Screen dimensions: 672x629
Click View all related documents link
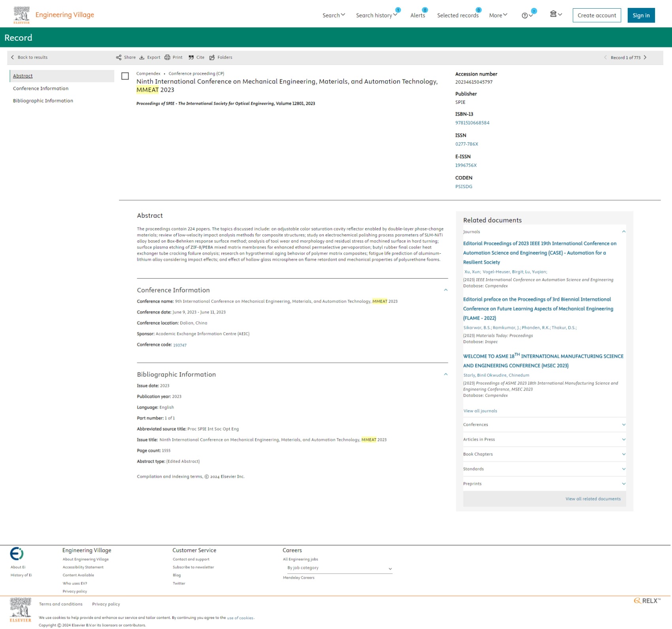point(593,499)
